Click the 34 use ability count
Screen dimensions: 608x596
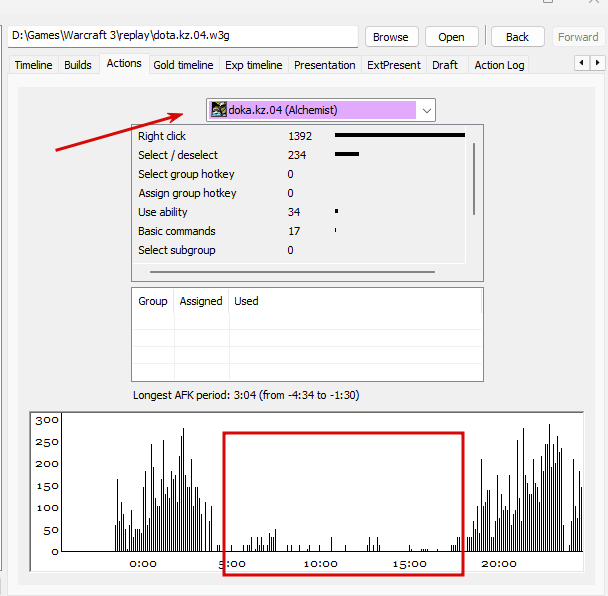click(294, 212)
